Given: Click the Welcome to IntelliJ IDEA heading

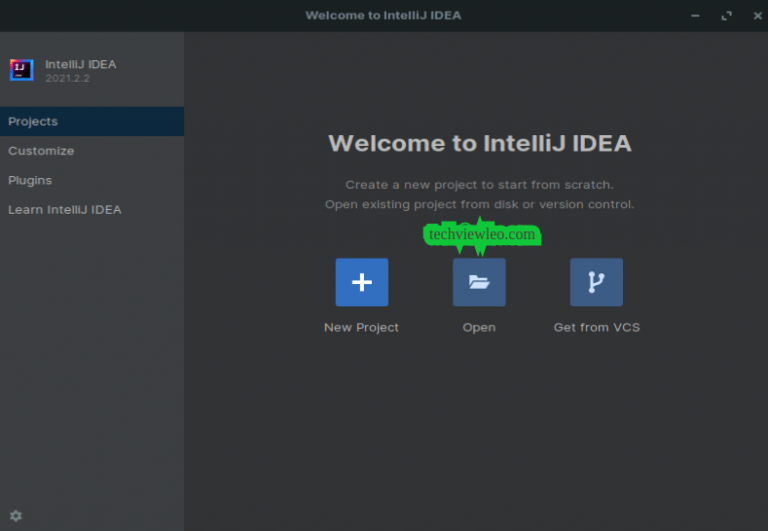Looking at the screenshot, I should [x=480, y=144].
